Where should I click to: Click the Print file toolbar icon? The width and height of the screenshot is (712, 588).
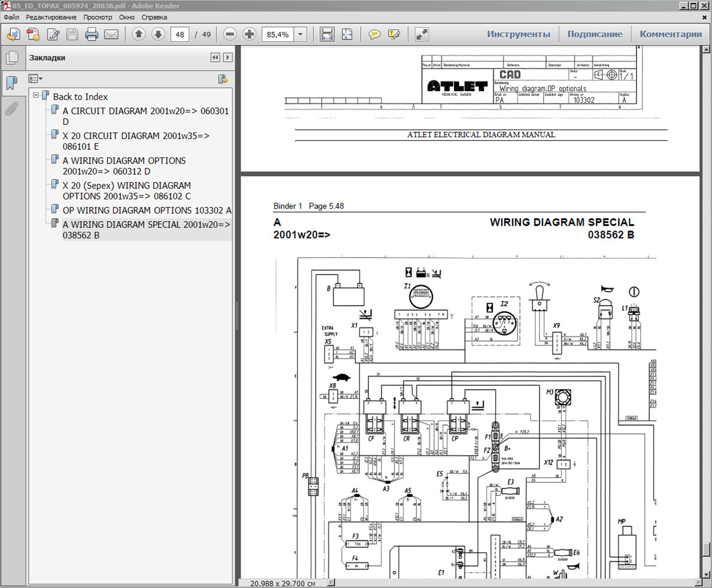pyautogui.click(x=91, y=35)
